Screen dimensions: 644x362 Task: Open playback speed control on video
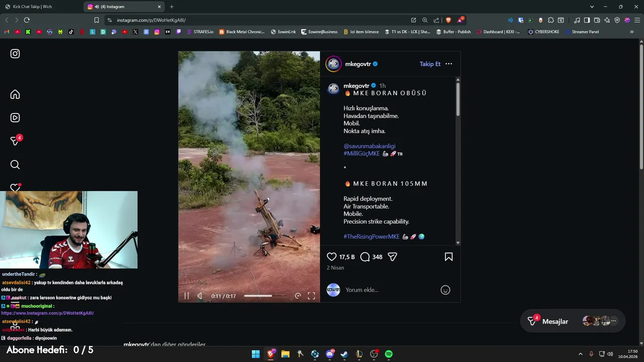(x=298, y=296)
